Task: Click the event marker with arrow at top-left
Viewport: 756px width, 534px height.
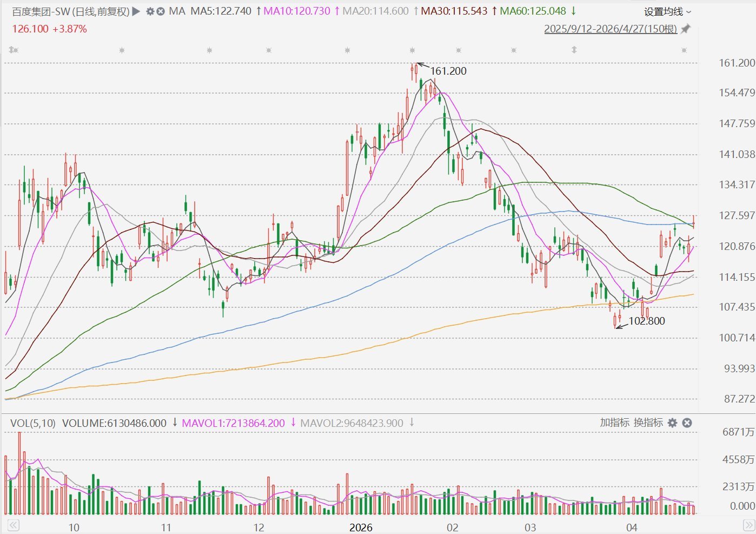Action: pos(14,50)
